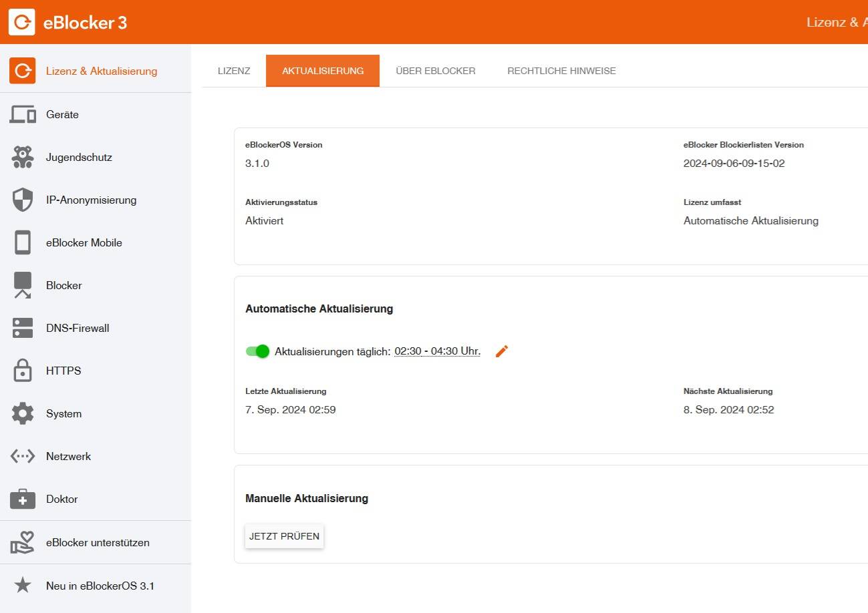The height and width of the screenshot is (613, 868).
Task: Open Jugendschutz in the sidebar
Action: tap(96, 158)
